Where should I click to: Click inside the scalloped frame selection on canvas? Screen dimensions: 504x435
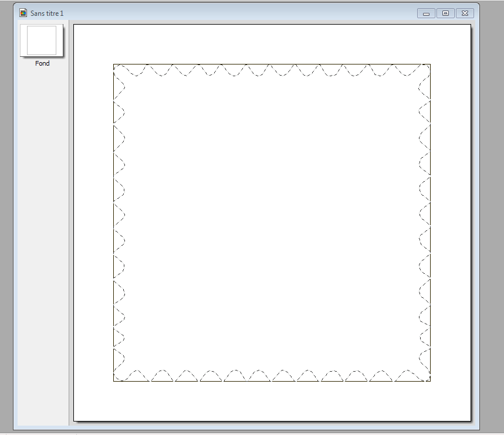click(272, 223)
